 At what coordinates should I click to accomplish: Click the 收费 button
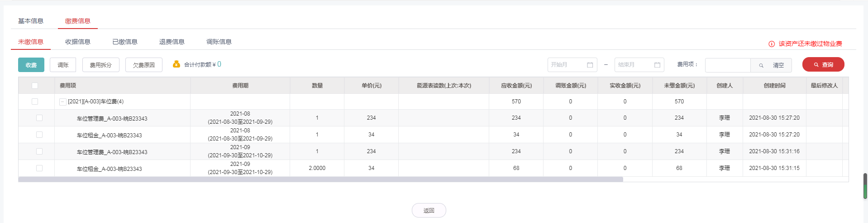click(31, 65)
